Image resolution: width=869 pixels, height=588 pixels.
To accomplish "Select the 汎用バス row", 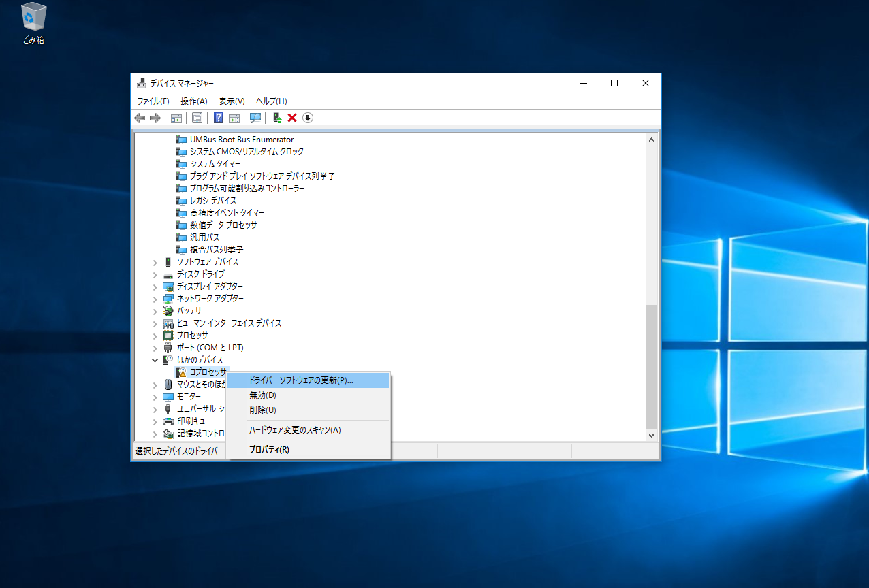I will pyautogui.click(x=204, y=238).
